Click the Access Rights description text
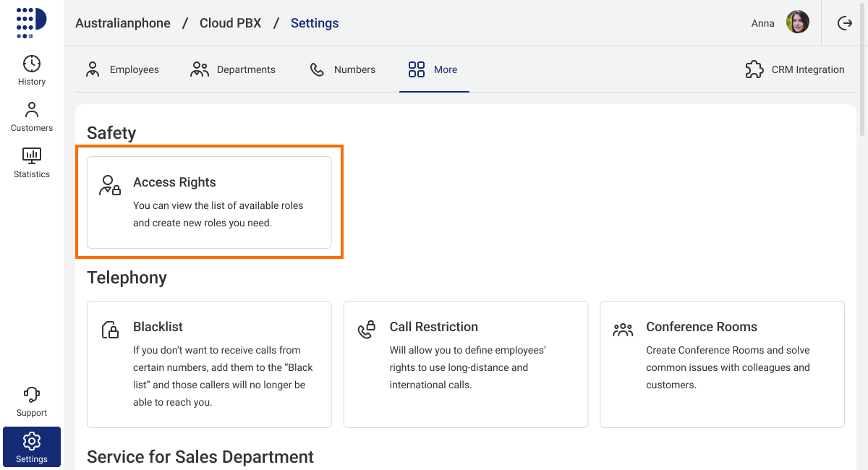Image resolution: width=868 pixels, height=470 pixels. point(218,214)
